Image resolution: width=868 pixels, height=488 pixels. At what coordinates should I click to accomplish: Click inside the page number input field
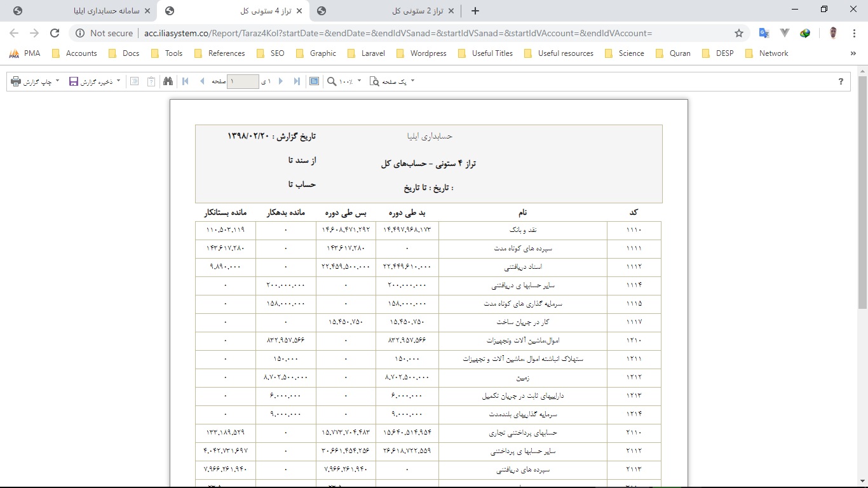(242, 81)
